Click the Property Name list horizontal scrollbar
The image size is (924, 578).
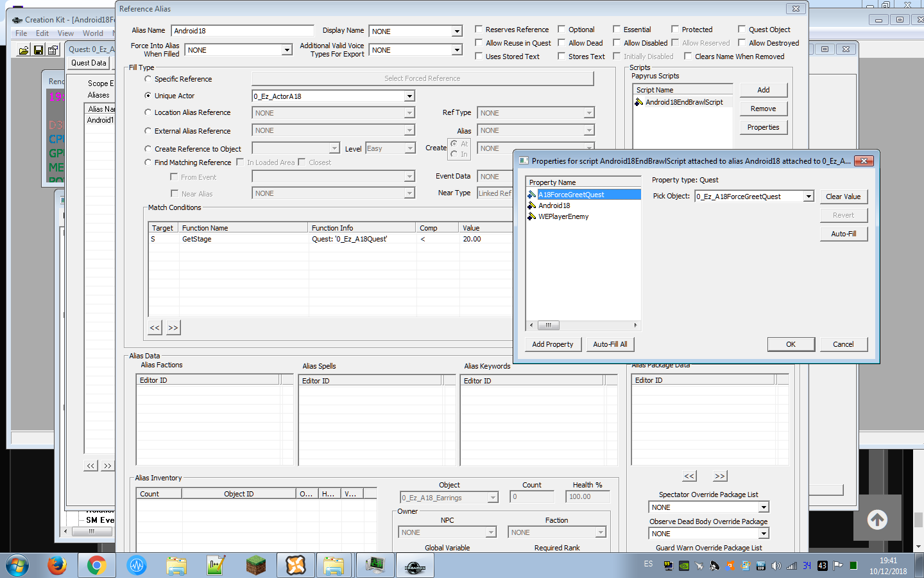[583, 325]
